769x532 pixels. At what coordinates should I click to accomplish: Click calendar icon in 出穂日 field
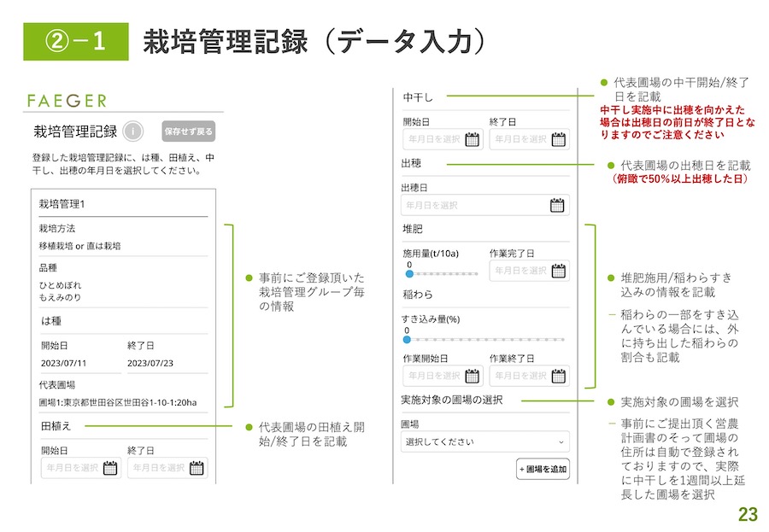(x=557, y=205)
